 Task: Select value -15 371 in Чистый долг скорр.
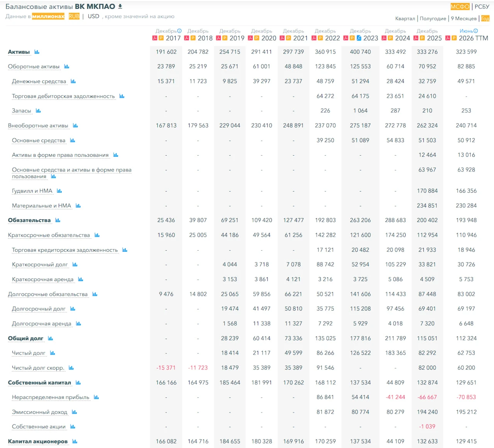pos(166,368)
